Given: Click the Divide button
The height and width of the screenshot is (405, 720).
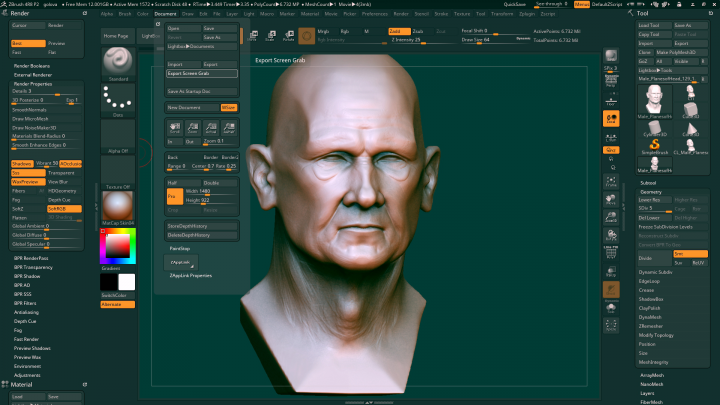Looking at the screenshot, I should click(x=654, y=258).
